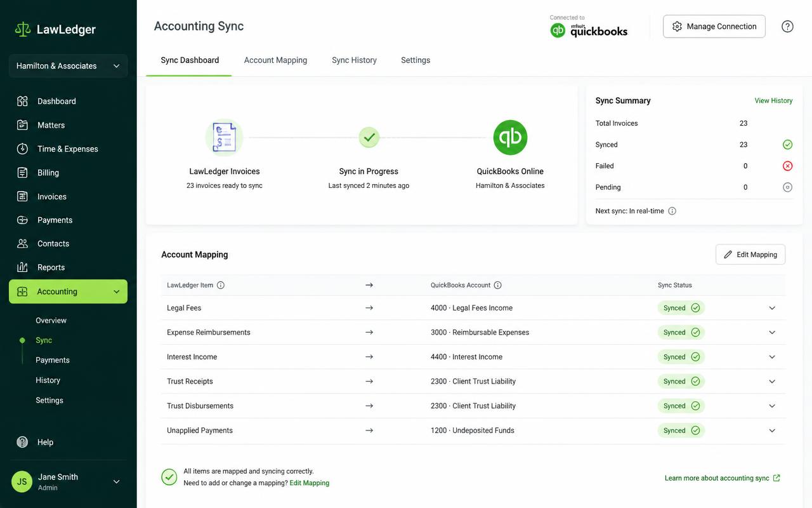812x508 pixels.
Task: Click the Reports bar chart icon
Action: [22, 267]
